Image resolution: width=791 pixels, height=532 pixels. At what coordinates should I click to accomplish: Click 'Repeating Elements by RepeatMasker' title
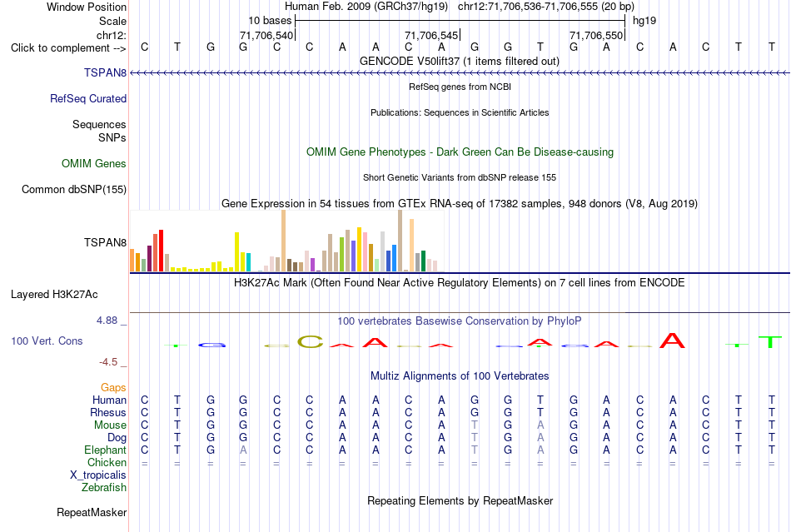point(460,500)
